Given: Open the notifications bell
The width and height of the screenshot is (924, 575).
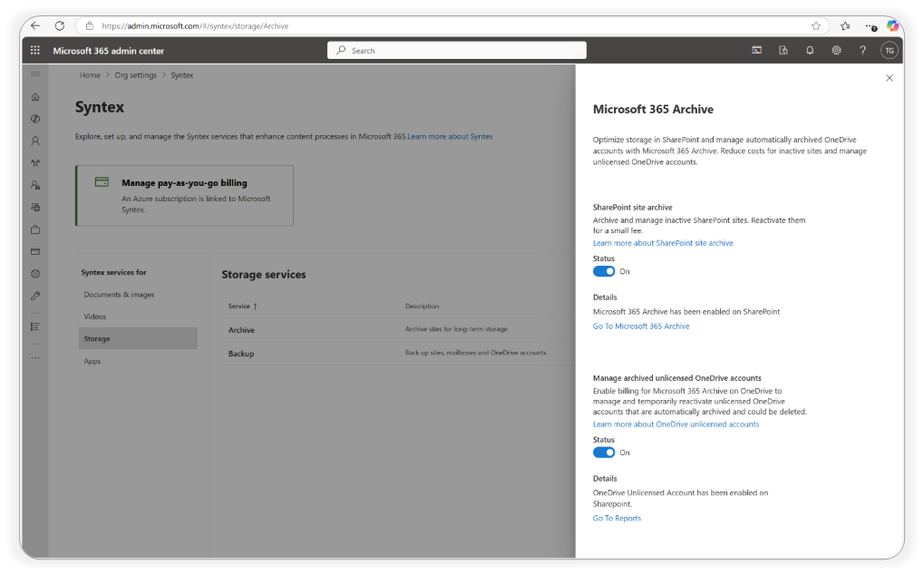Looking at the screenshot, I should (x=810, y=51).
